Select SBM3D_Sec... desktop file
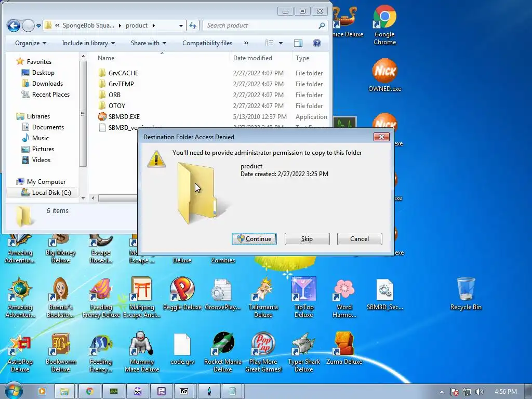This screenshot has width=532, height=399. (385, 294)
